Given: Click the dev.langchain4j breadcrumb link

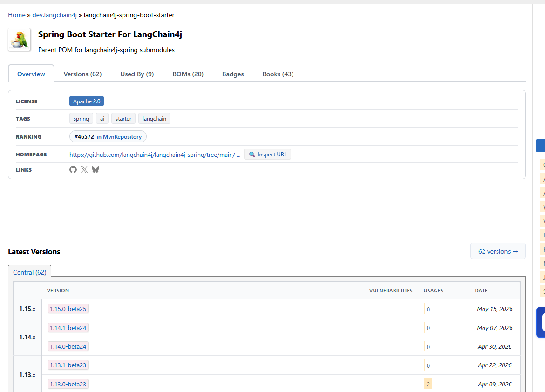Looking at the screenshot, I should 54,15.
